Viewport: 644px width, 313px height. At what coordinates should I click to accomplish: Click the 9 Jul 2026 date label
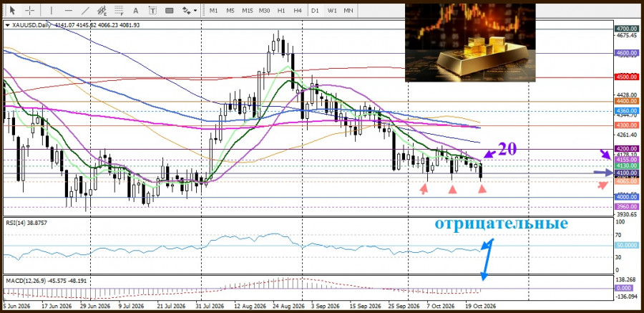tap(131, 307)
